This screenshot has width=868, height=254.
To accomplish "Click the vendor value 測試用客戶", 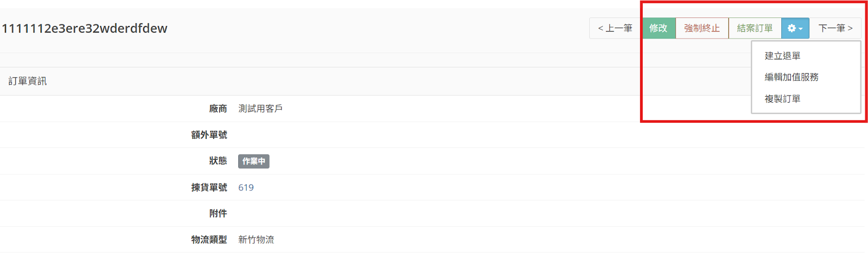I will click(x=260, y=109).
